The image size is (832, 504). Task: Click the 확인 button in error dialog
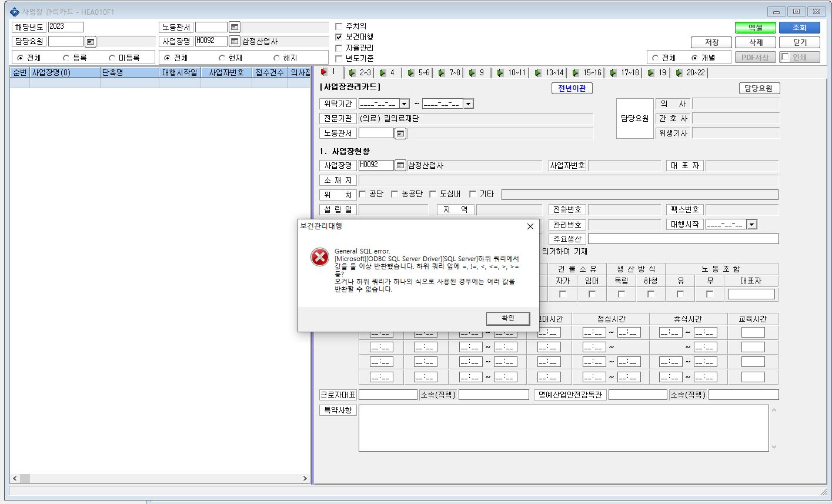(508, 318)
